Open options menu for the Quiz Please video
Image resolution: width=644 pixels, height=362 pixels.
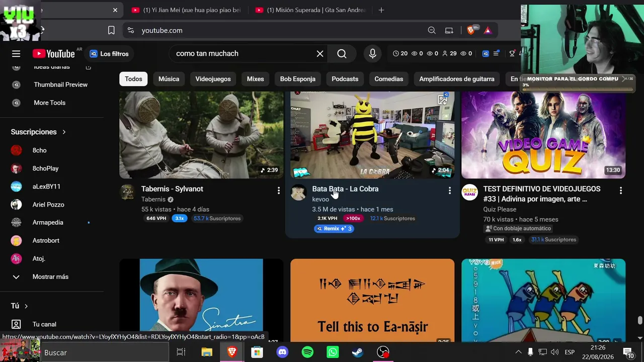click(x=620, y=191)
